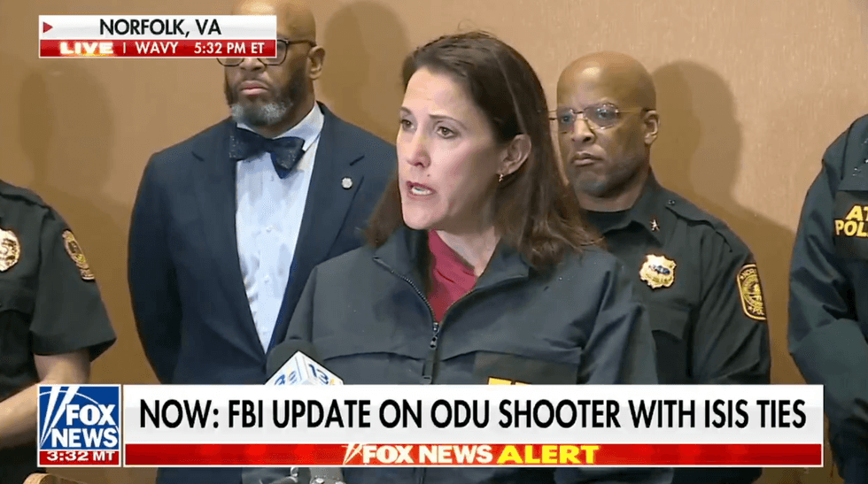Screen dimensions: 868x484
Task: Click the NORFOLK, VA location label
Action: click(x=160, y=27)
